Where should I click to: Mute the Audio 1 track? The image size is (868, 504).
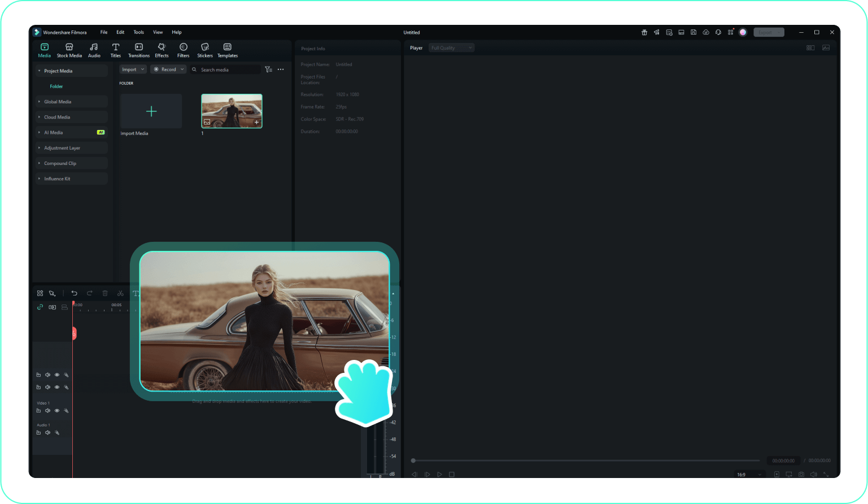click(x=48, y=433)
